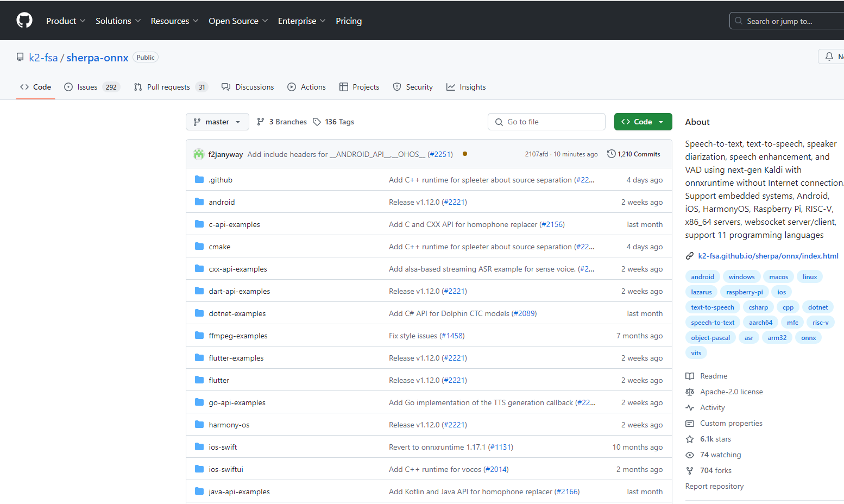The height and width of the screenshot is (504, 844).
Task: Click the license scale icon
Action: click(690, 392)
